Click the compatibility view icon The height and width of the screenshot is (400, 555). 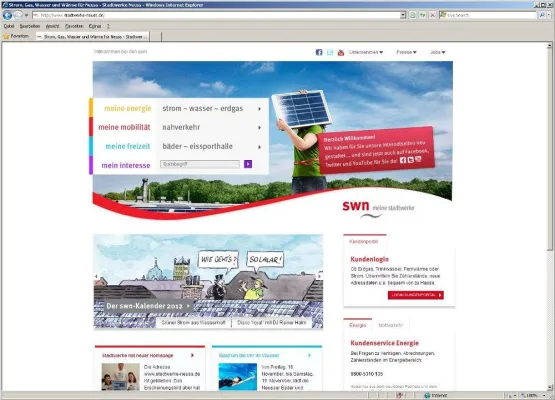click(x=413, y=15)
